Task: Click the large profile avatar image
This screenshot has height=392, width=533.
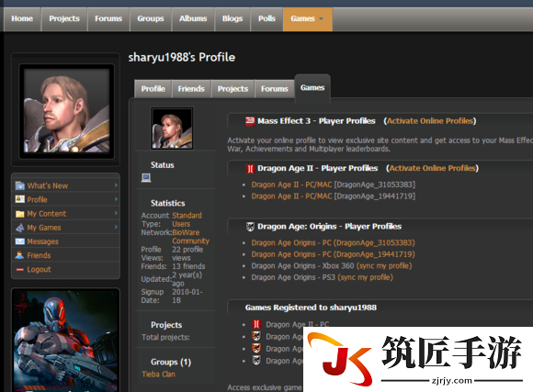Action: coord(66,111)
